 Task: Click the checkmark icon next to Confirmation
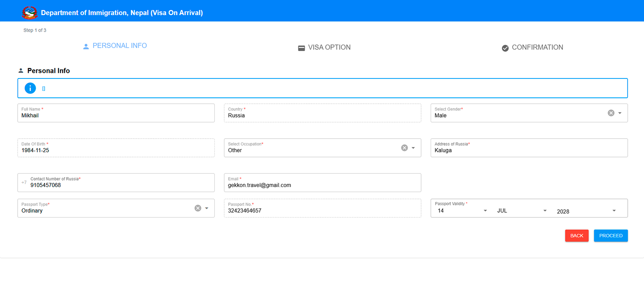tap(505, 48)
